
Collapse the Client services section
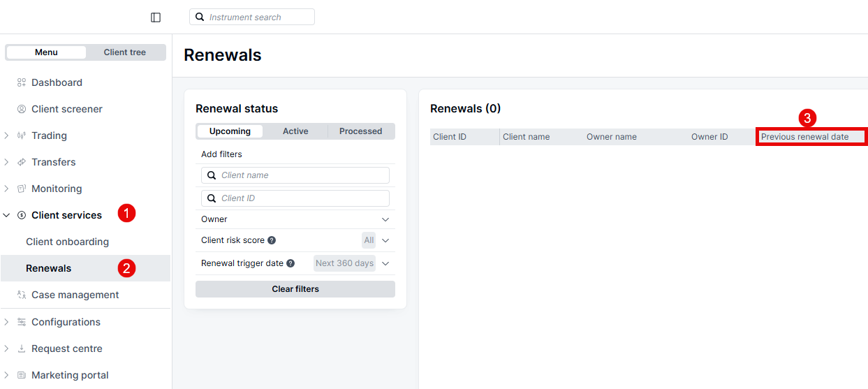point(6,215)
